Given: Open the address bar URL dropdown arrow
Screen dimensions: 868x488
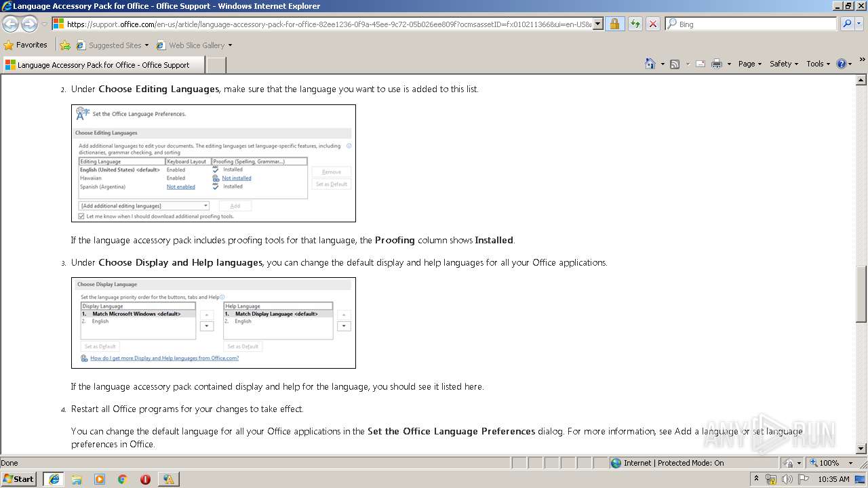Looking at the screenshot, I should pyautogui.click(x=597, y=24).
